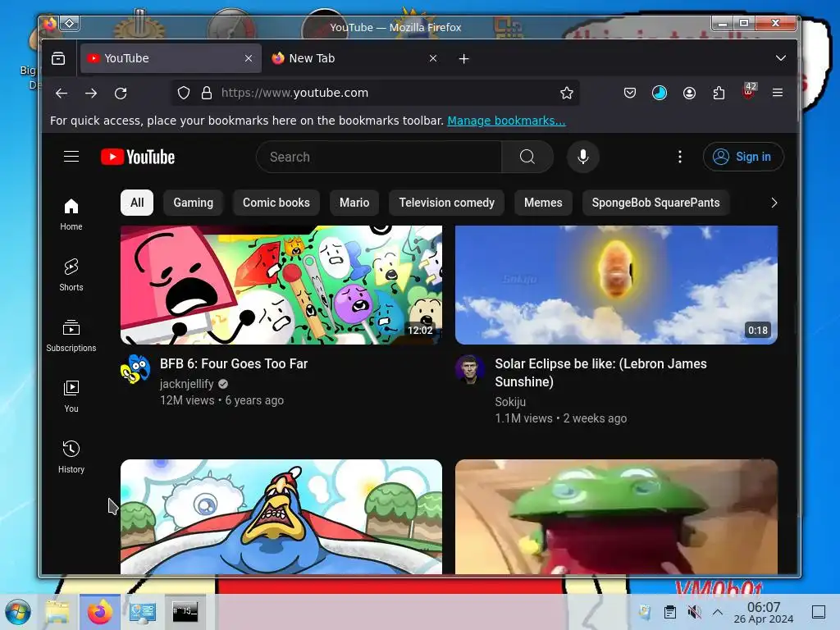Select the Gaming filter chip
Viewport: 840px width, 630px height.
click(194, 203)
